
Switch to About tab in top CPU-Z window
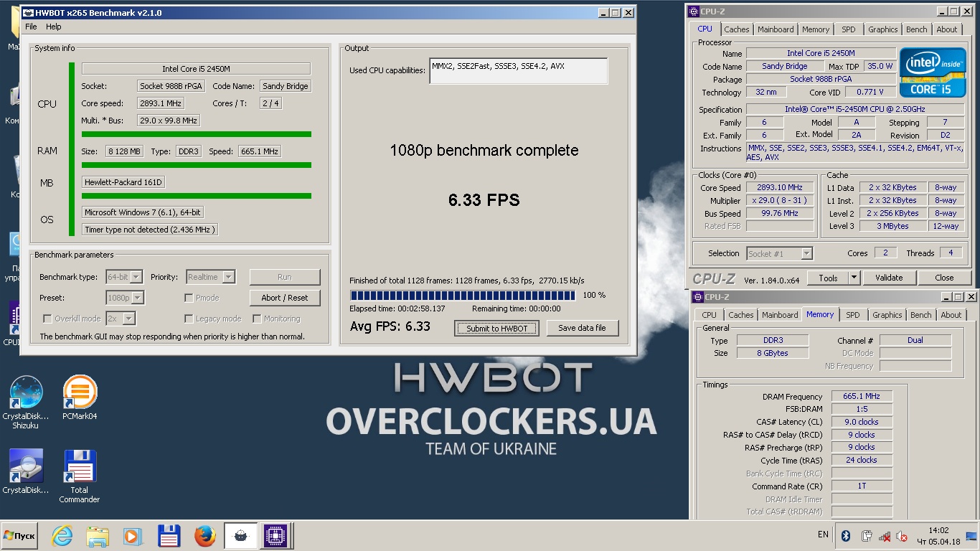coord(947,29)
